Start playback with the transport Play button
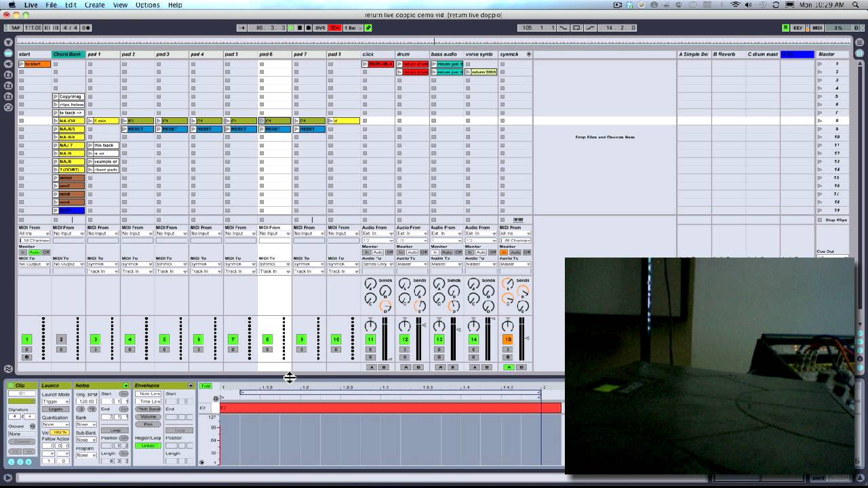This screenshot has height=488, width=868. (291, 28)
